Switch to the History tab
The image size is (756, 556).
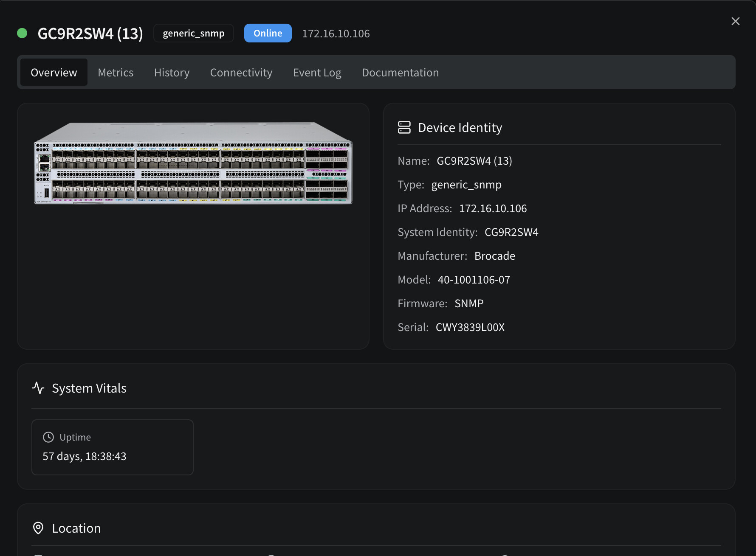pos(172,73)
